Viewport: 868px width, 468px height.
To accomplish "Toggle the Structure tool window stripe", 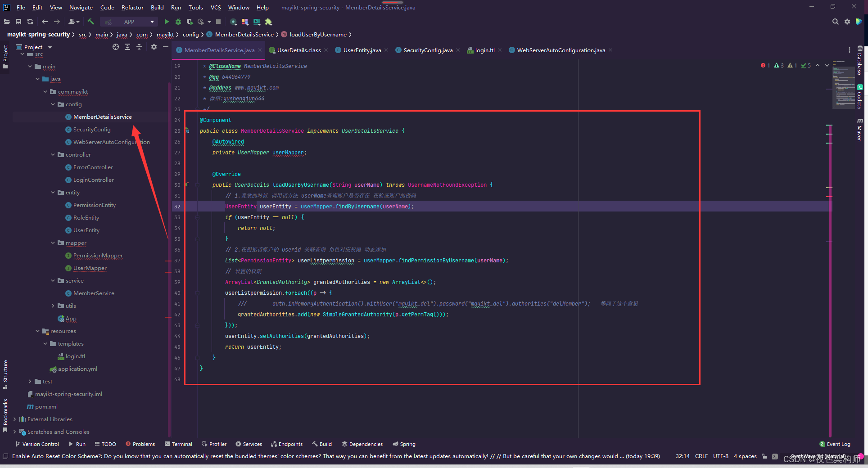I will 5,374.
